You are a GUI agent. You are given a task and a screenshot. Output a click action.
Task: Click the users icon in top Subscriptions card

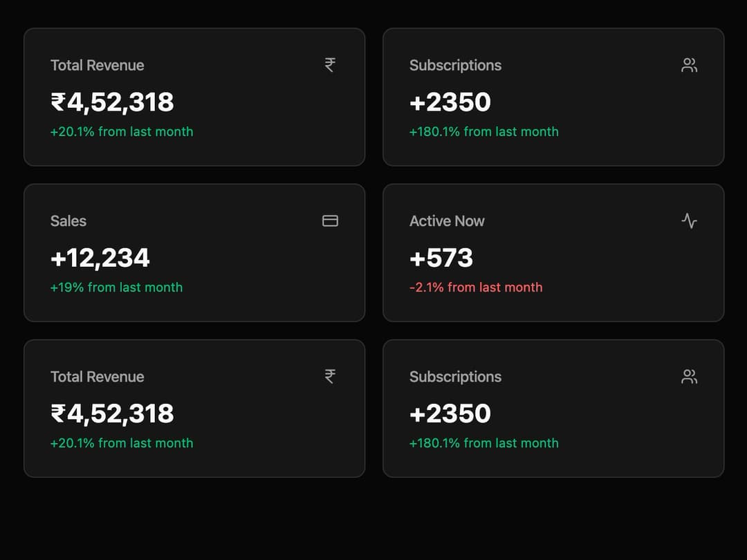689,65
